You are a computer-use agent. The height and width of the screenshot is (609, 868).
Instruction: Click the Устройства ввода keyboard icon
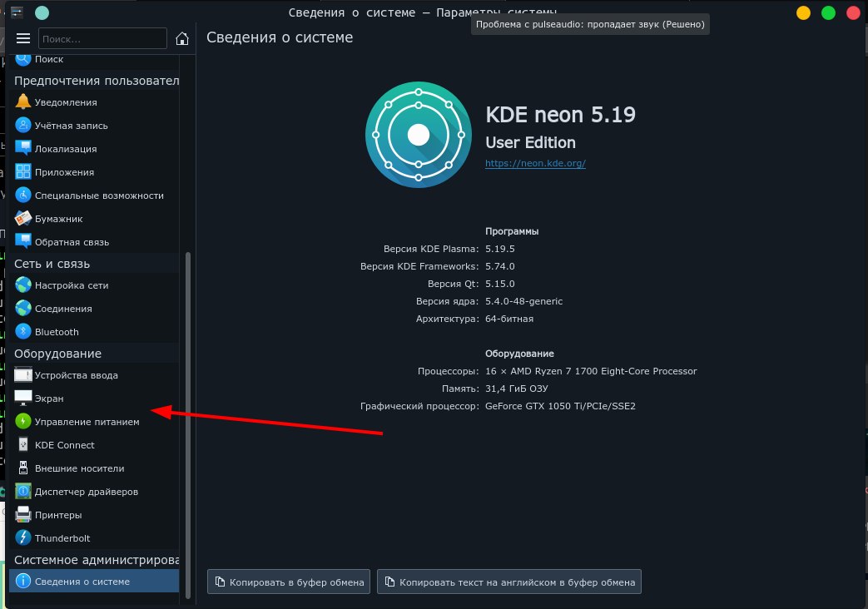pos(22,375)
